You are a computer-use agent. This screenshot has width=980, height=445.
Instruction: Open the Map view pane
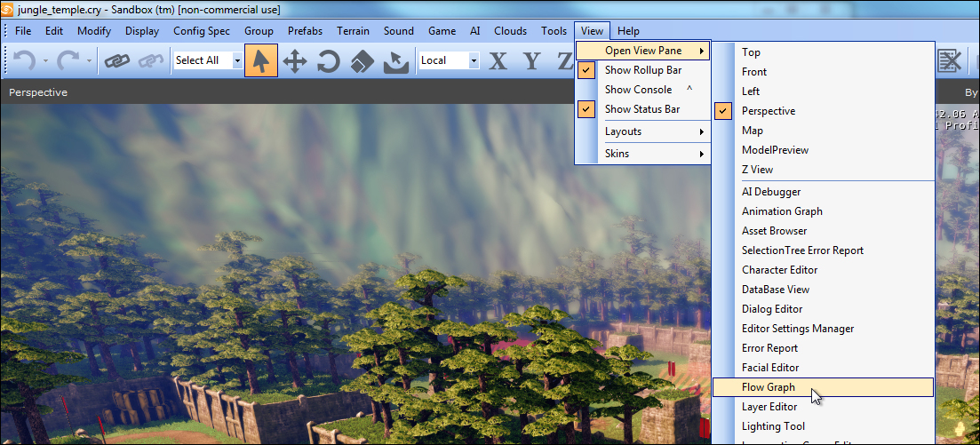[x=823, y=130]
